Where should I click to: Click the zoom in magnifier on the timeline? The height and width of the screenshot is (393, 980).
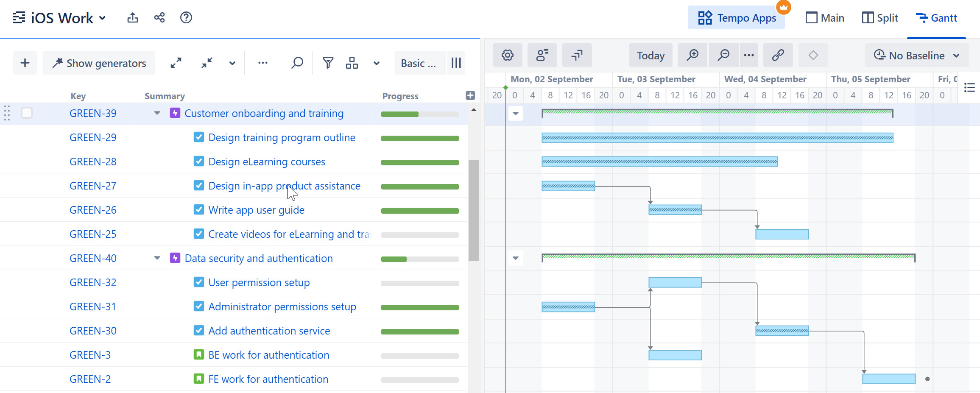click(x=692, y=55)
